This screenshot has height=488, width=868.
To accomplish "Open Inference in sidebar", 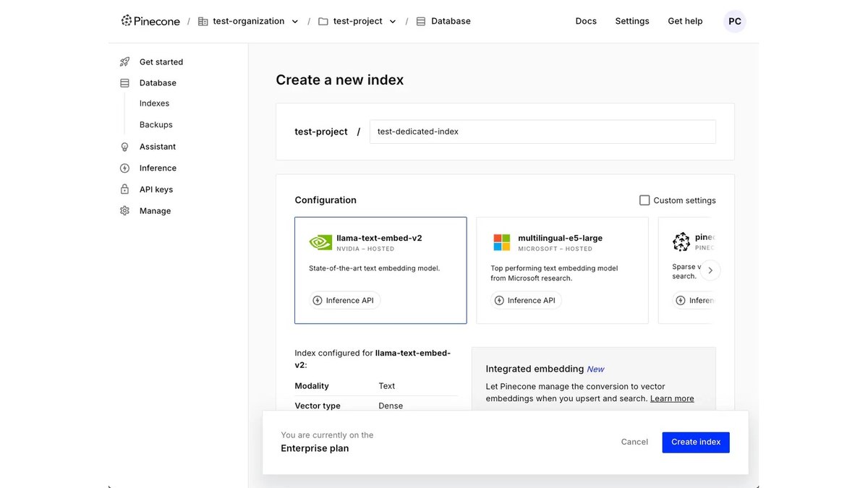I will coord(158,168).
